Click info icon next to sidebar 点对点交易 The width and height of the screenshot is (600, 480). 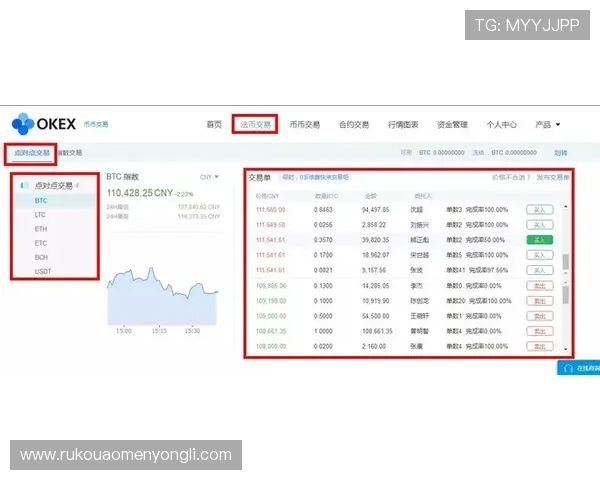point(77,186)
